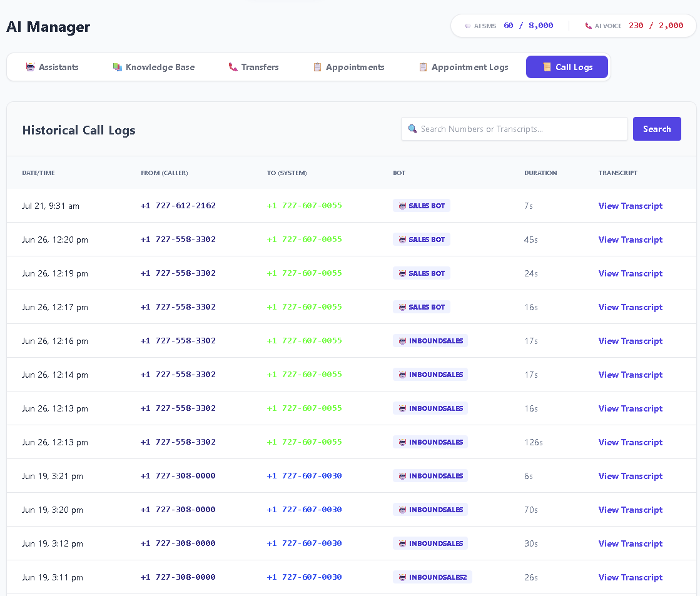700x596 pixels.
Task: Click SALES BOT badge on Jul 21 row
Action: click(422, 206)
